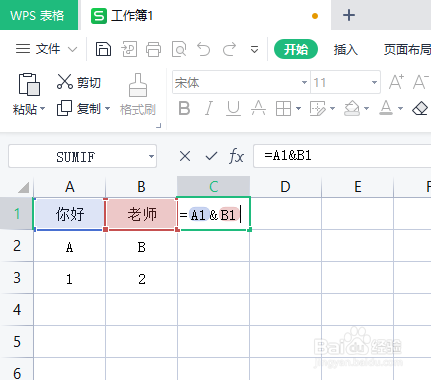Click cell B3 containing 2
Screen dimensions: 431x380
coord(141,278)
